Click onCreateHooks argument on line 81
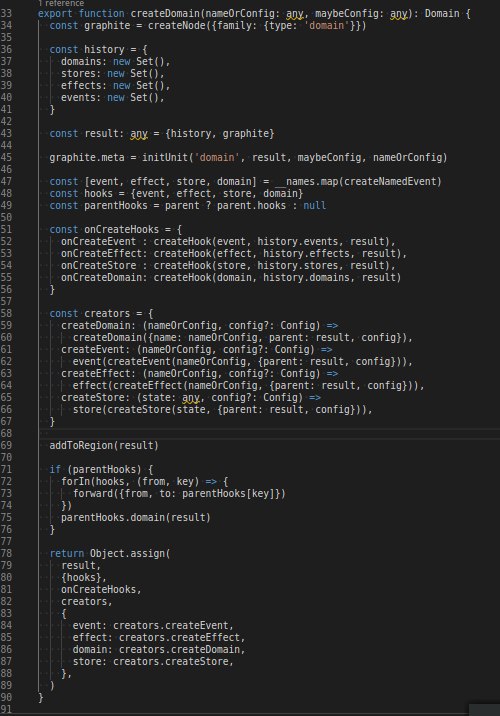500x716 pixels. pos(99,590)
